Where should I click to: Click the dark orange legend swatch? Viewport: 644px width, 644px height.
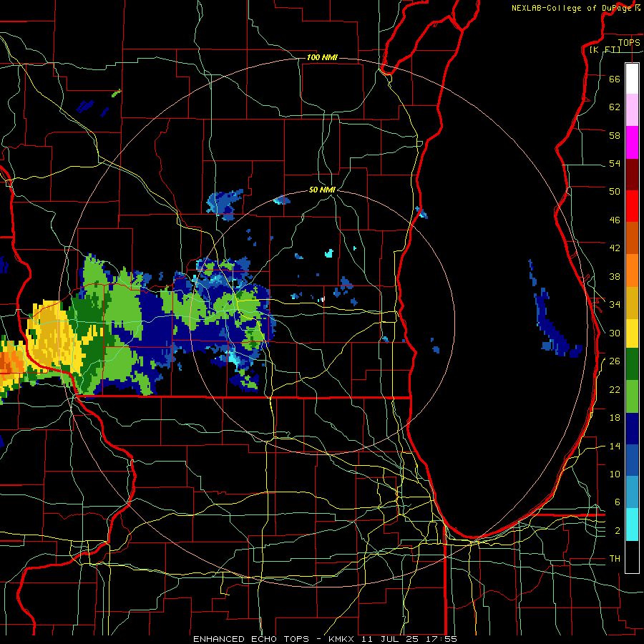pos(632,238)
